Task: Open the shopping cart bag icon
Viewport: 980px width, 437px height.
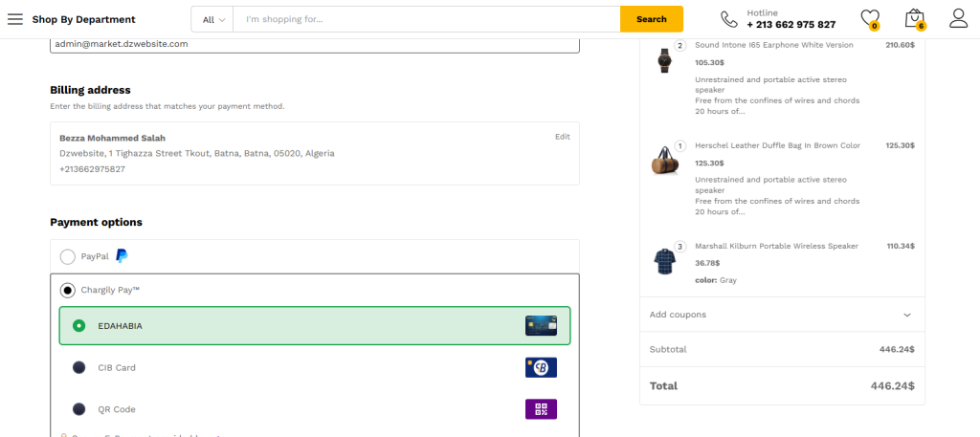Action: [x=914, y=18]
